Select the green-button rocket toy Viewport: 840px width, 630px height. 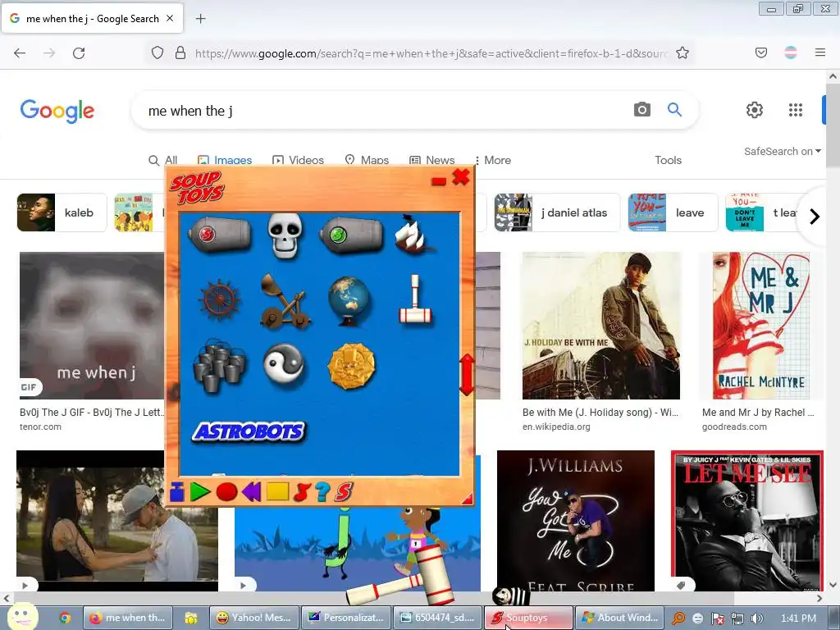(351, 235)
